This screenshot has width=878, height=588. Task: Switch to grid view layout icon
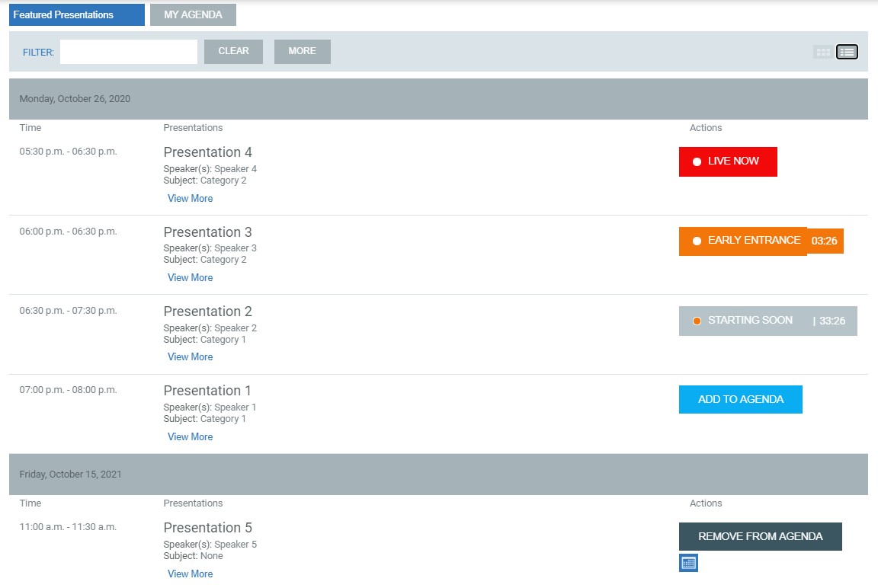click(x=823, y=52)
